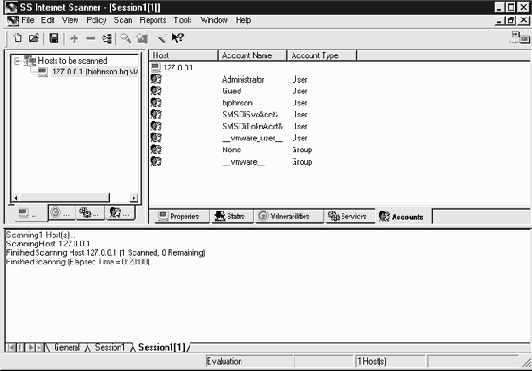Select the bjohnson account name
Viewport: 532px width, 371px height.
coord(238,103)
